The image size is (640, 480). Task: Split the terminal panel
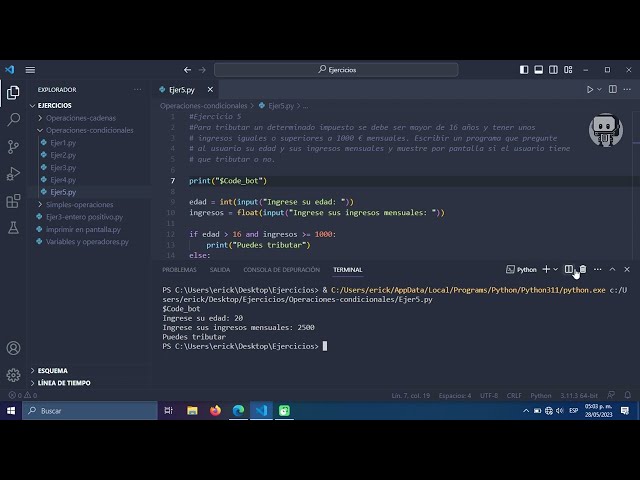569,269
